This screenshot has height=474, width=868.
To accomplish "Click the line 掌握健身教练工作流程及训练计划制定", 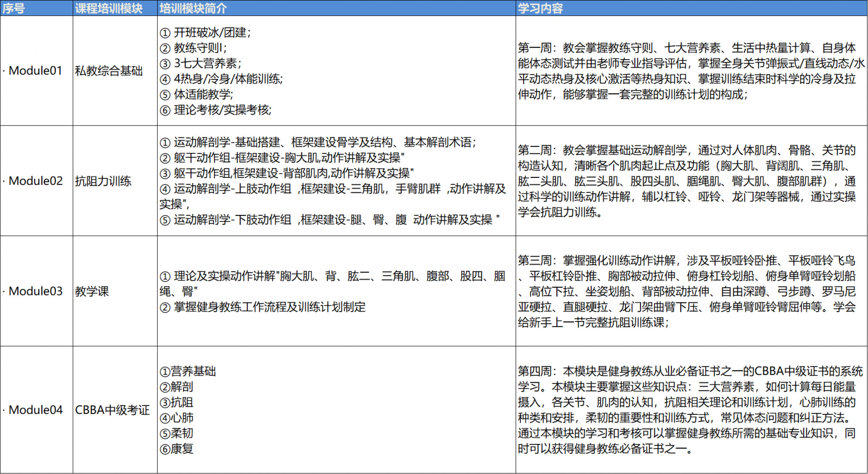I will [x=263, y=307].
